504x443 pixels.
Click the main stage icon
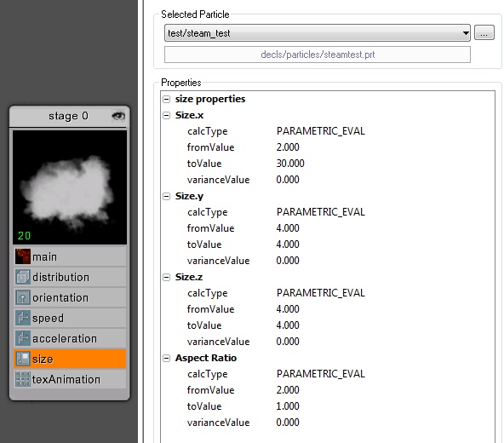(x=22, y=256)
